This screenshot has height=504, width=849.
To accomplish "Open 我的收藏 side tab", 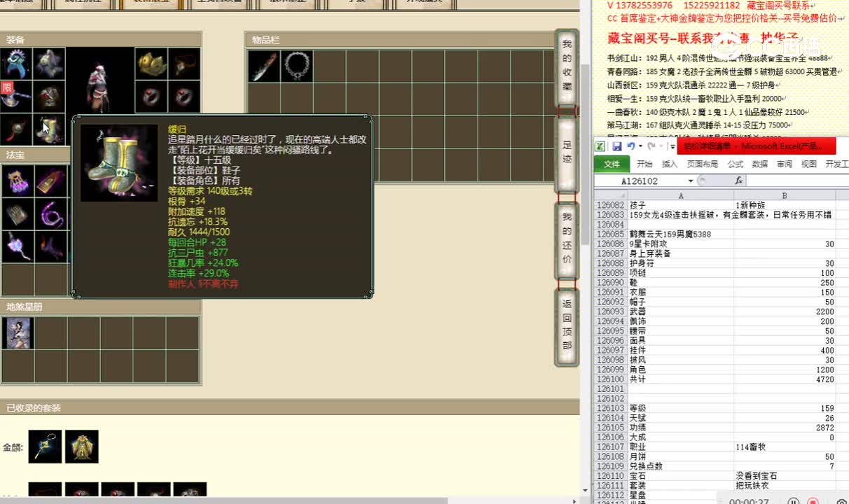I will (x=567, y=66).
